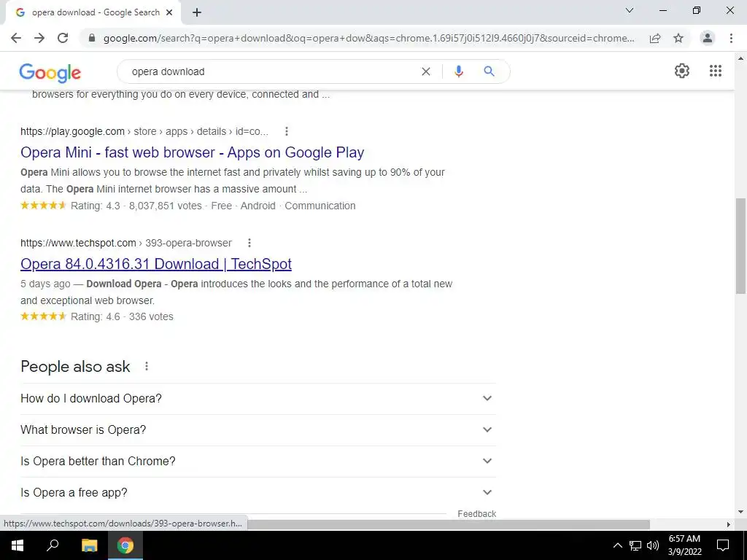The height and width of the screenshot is (560, 747).
Task: Open Google quick settings gear
Action: 682,71
